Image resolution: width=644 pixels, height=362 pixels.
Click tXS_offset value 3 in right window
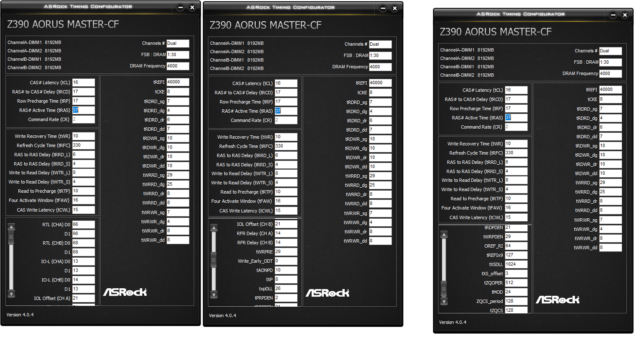pyautogui.click(x=516, y=274)
